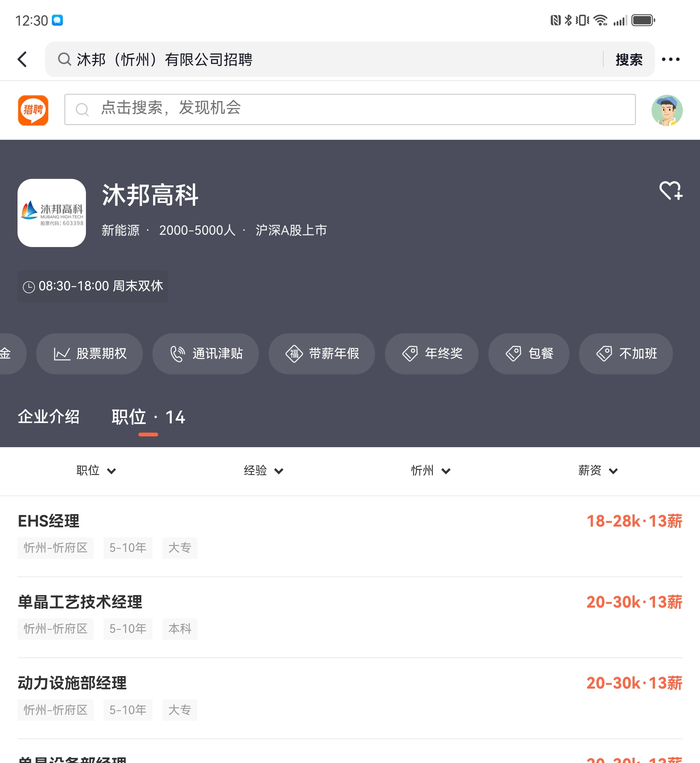Open the EHS经理 job listing
This screenshot has height=763, width=700.
pos(48,521)
